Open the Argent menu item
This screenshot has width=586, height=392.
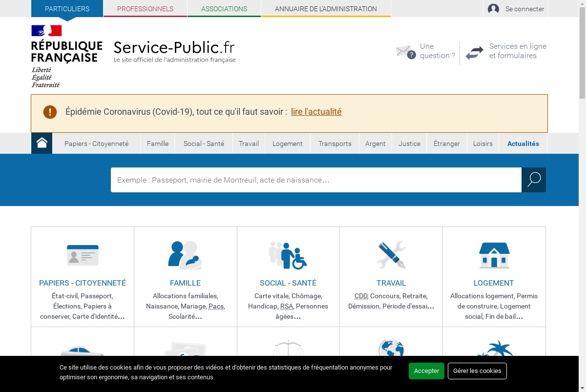click(x=376, y=144)
